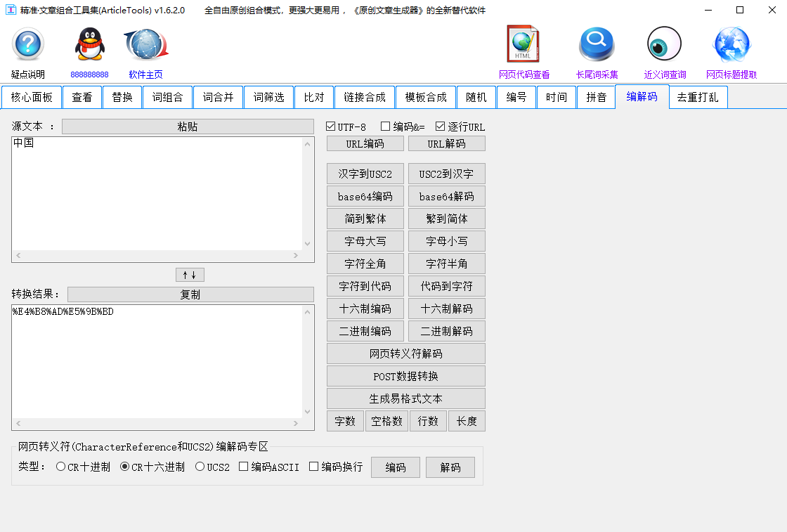This screenshot has height=532, width=787.
Task: Open the 软件主页 globe icon
Action: (x=144, y=46)
